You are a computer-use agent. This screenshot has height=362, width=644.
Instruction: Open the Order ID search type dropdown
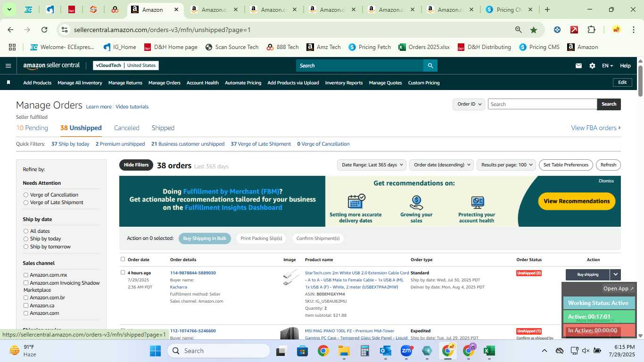point(469,104)
